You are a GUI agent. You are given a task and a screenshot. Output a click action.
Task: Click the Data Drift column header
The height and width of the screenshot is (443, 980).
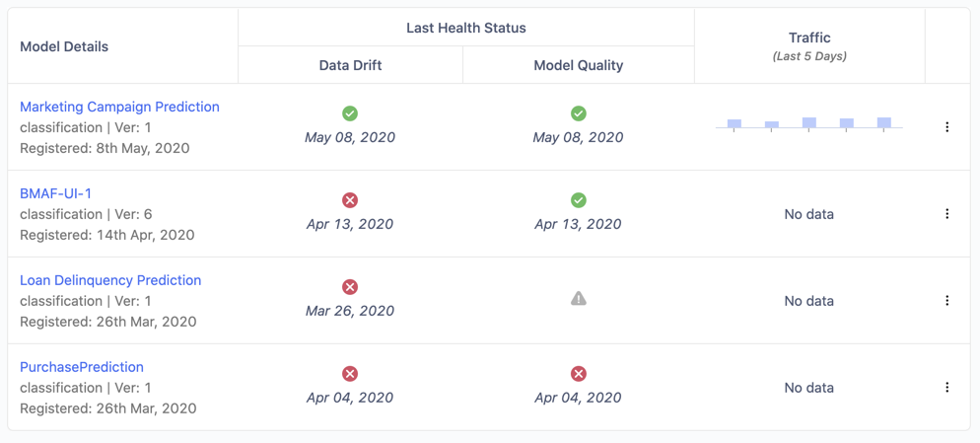(x=350, y=65)
